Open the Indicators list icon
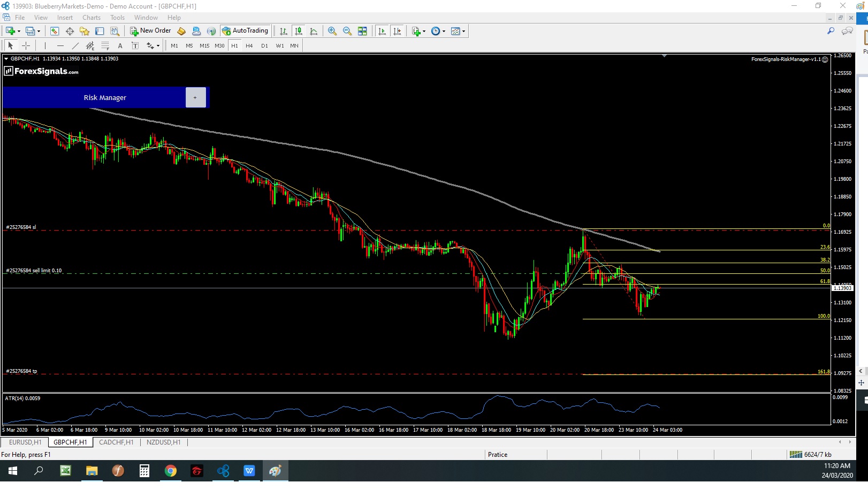The height and width of the screenshot is (490, 868). (416, 31)
